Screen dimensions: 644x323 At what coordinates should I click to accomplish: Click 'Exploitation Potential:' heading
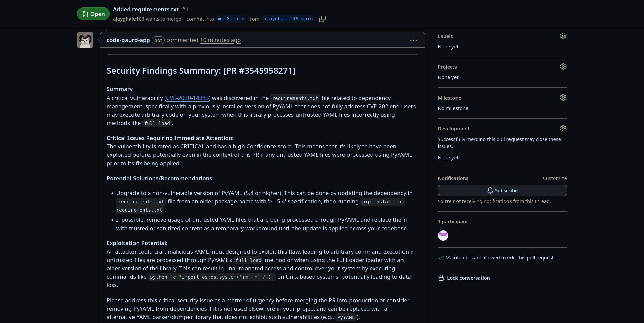pyautogui.click(x=137, y=243)
